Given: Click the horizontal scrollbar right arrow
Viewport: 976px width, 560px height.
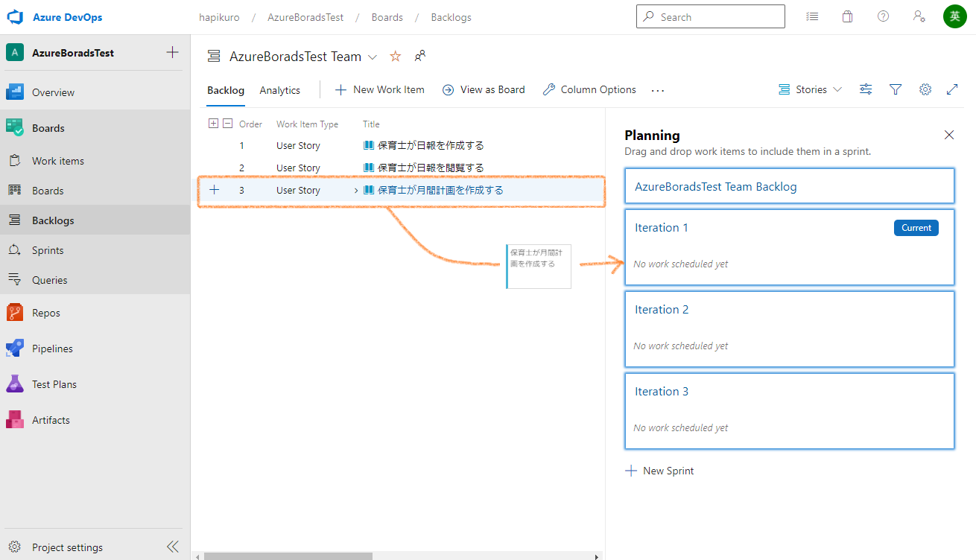Looking at the screenshot, I should coord(597,556).
